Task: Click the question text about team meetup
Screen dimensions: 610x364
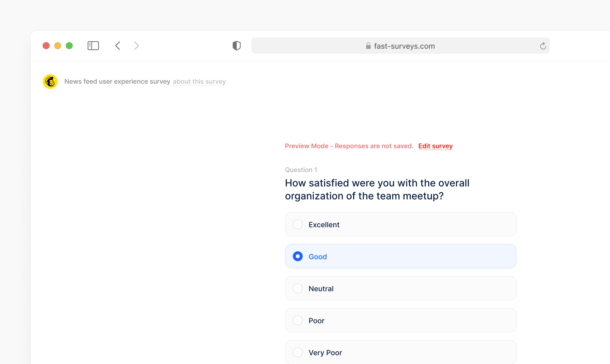Action: click(377, 190)
